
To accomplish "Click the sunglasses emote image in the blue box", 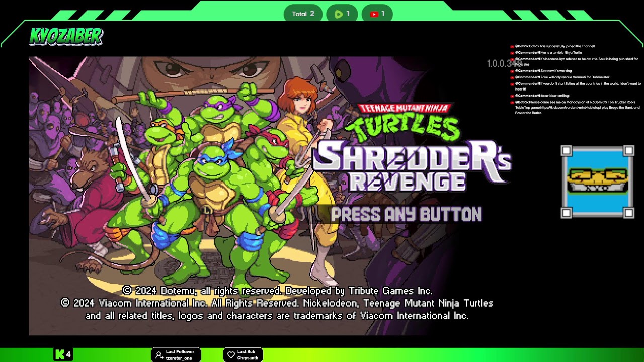I will click(597, 182).
